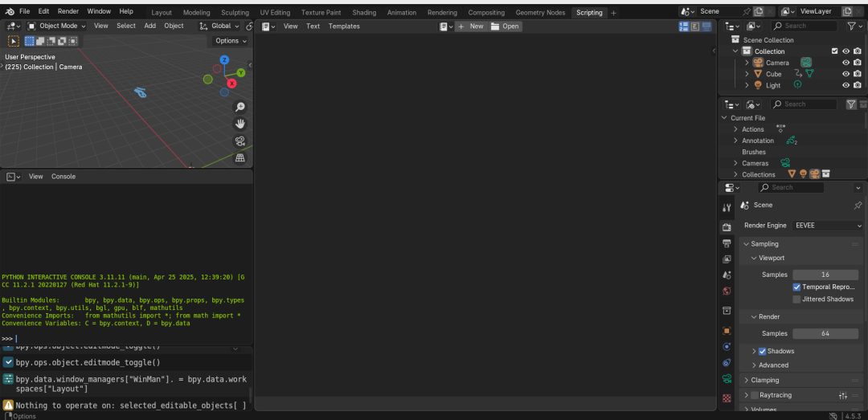Click the viewport zoom magnifier icon
The image size is (868, 420).
[240, 107]
